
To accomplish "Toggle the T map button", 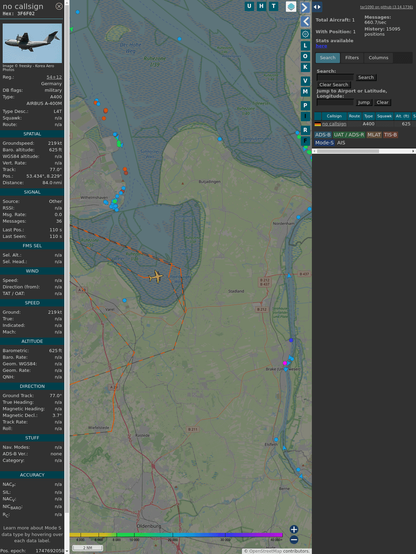I will [273, 6].
